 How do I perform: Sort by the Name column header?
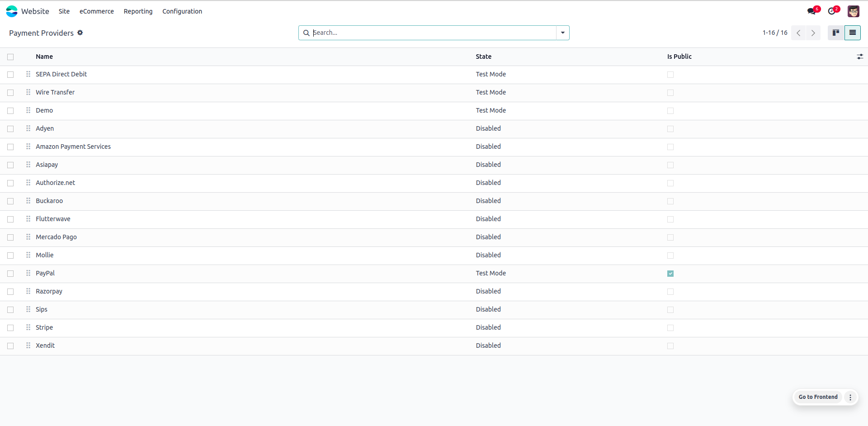pos(44,57)
